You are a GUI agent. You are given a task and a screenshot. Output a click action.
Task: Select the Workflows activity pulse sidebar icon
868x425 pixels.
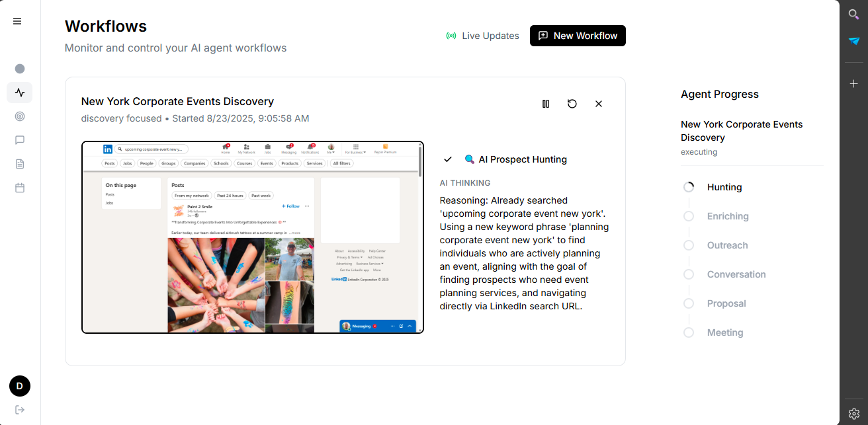coord(20,93)
